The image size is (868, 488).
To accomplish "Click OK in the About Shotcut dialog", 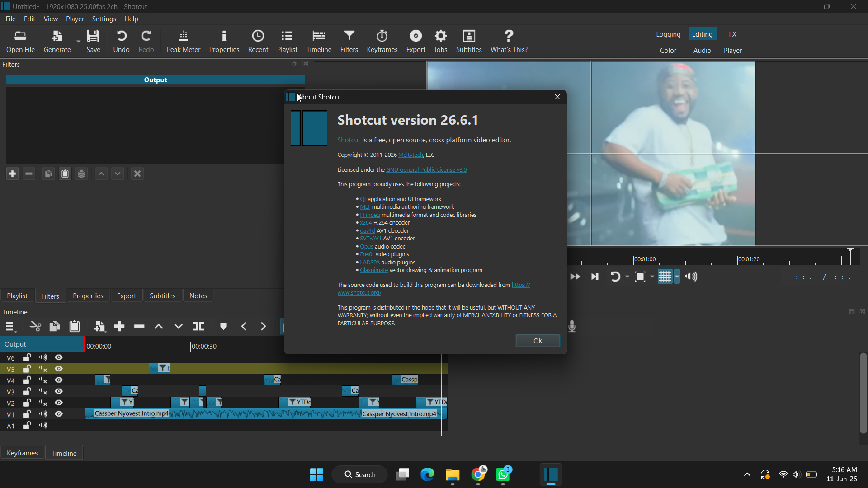I will coord(538,341).
